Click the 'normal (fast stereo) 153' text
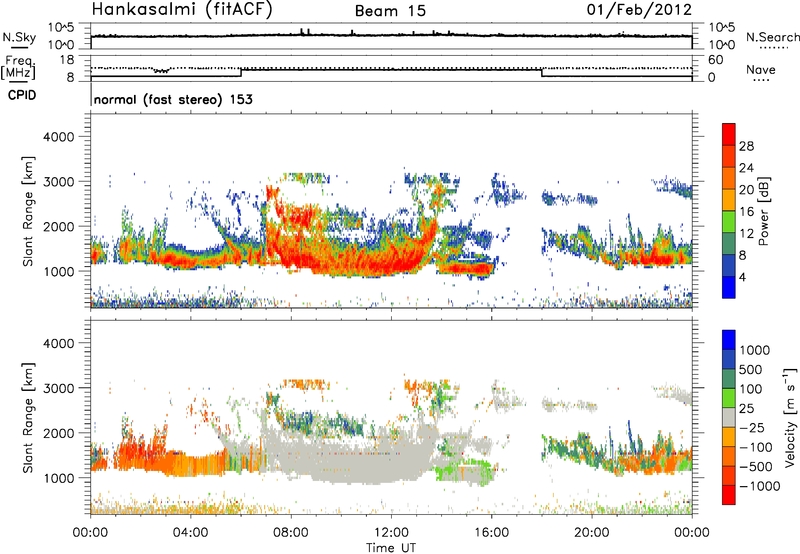Image resolution: width=800 pixels, height=554 pixels. click(173, 99)
